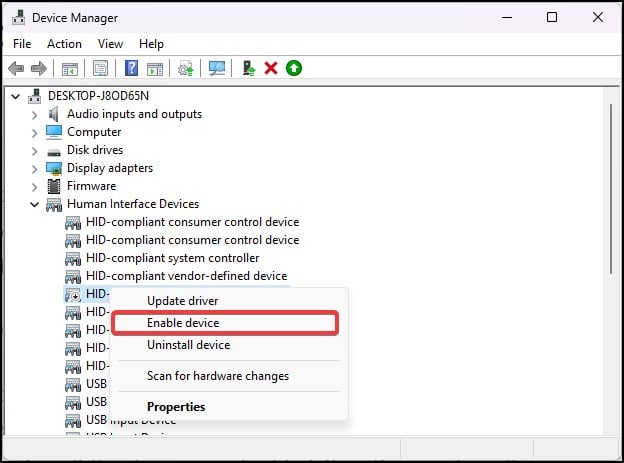Maximize the Device Manager window
Viewport: 624px width, 463px height.
552,17
